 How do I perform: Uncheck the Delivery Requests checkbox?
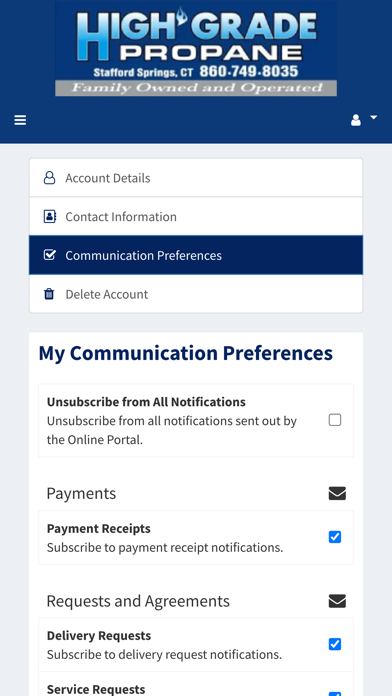335,644
